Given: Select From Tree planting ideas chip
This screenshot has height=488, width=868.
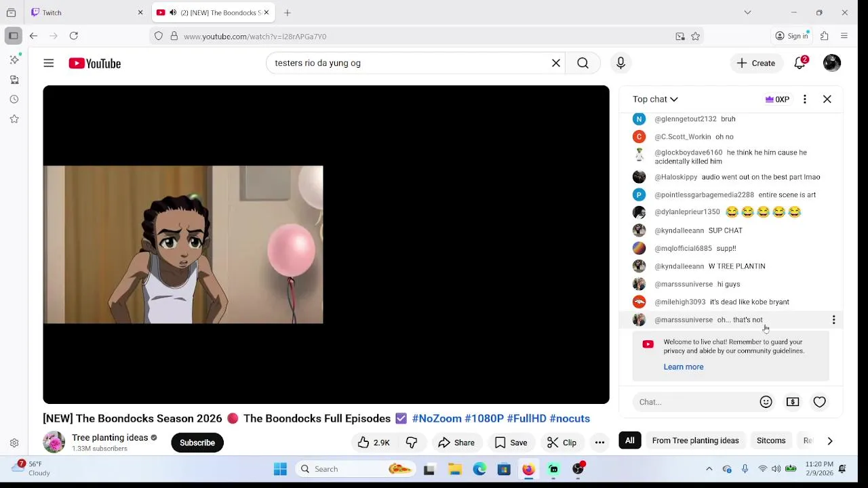Looking at the screenshot, I should (695, 441).
